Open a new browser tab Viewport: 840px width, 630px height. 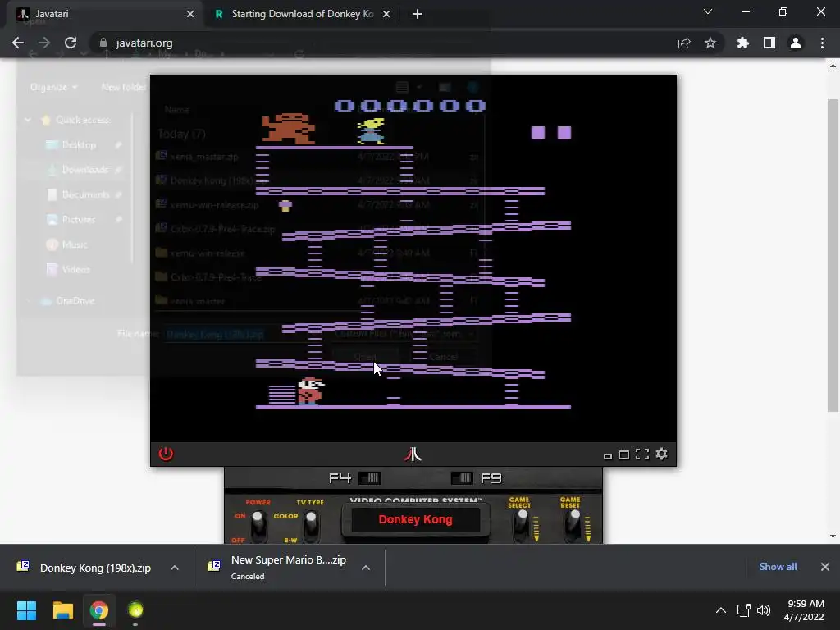point(418,14)
